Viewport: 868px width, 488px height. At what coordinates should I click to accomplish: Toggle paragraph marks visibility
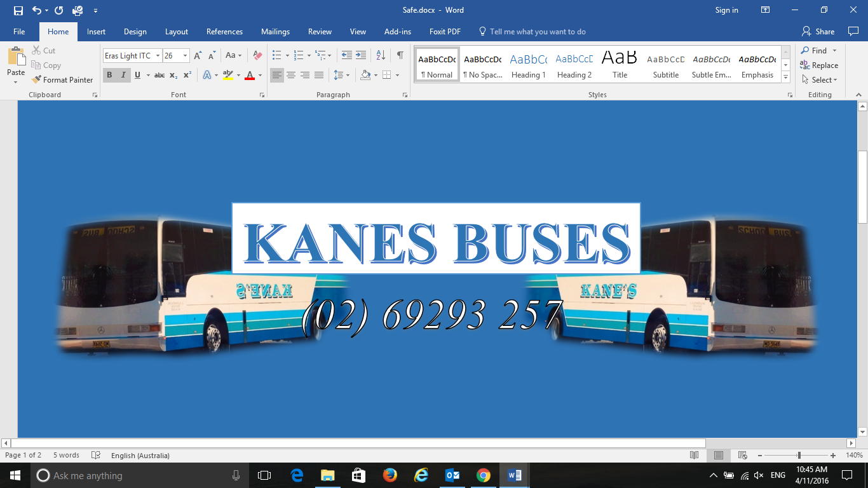(399, 55)
